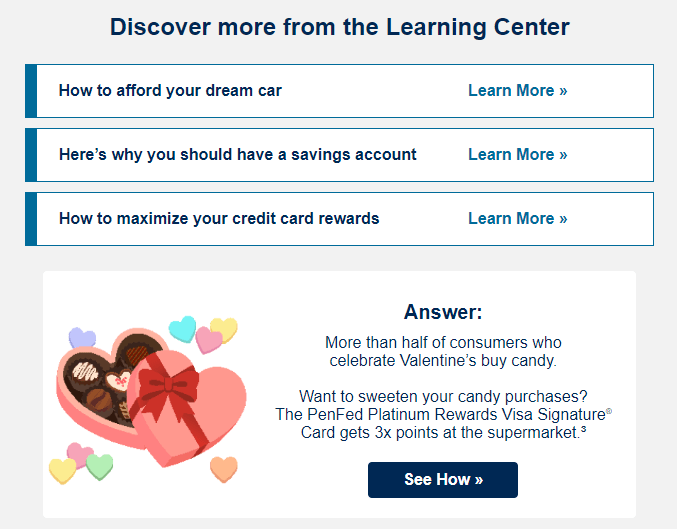Open Learn More for credit card rewards
This screenshot has height=529, width=677.
(517, 219)
